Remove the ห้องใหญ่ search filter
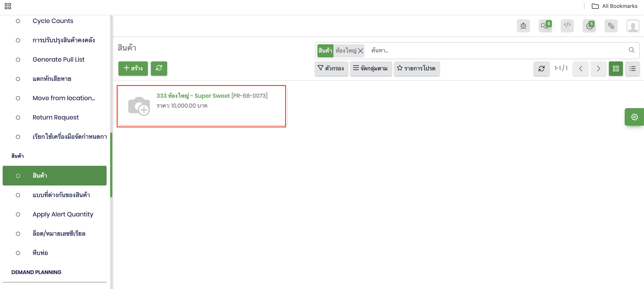Screen dimensions: 644x289 point(360,51)
